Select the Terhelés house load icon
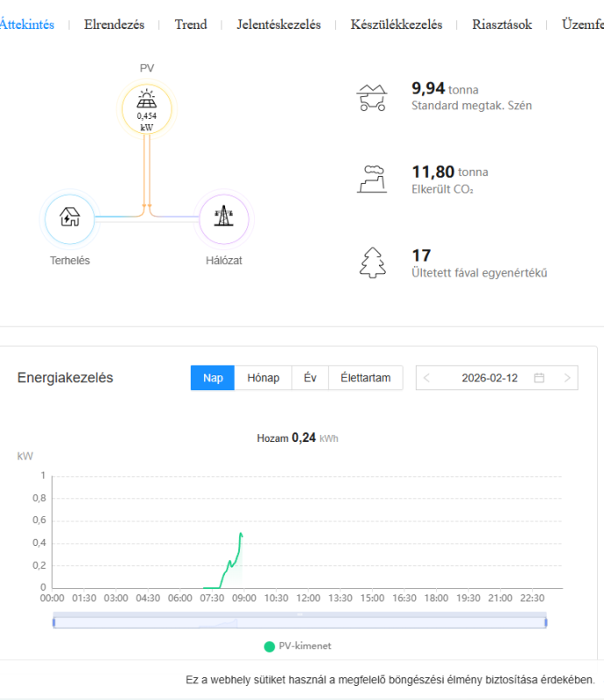This screenshot has width=604, height=700. coord(70,216)
